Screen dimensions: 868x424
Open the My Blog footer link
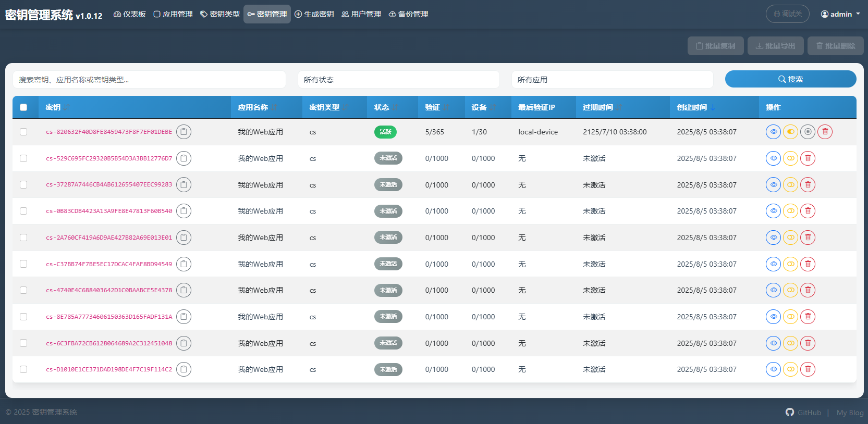[850, 413]
